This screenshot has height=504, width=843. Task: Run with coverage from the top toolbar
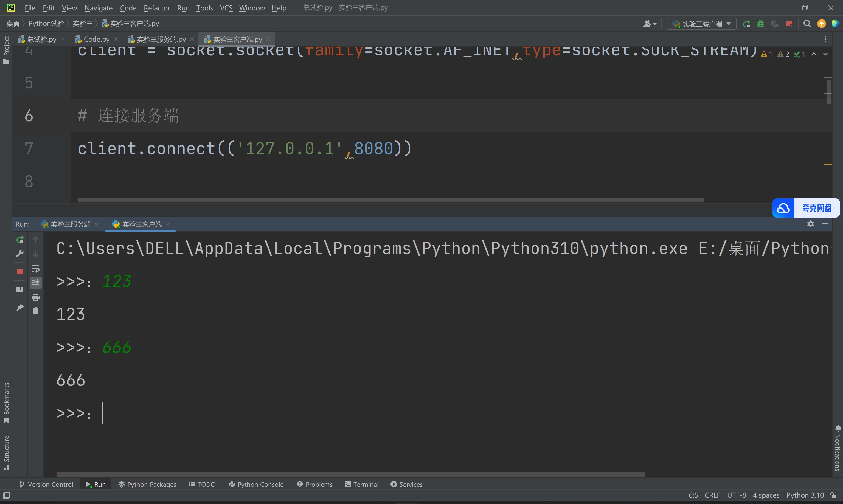tap(775, 24)
